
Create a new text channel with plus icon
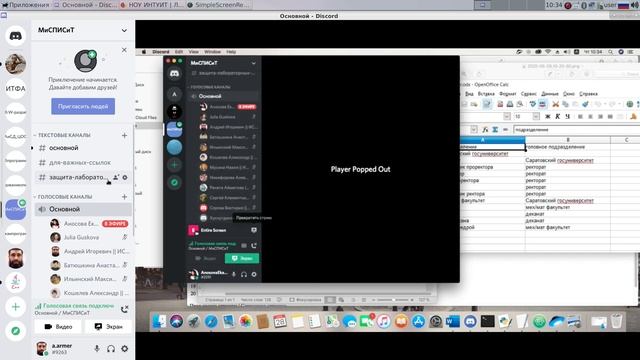point(124,135)
